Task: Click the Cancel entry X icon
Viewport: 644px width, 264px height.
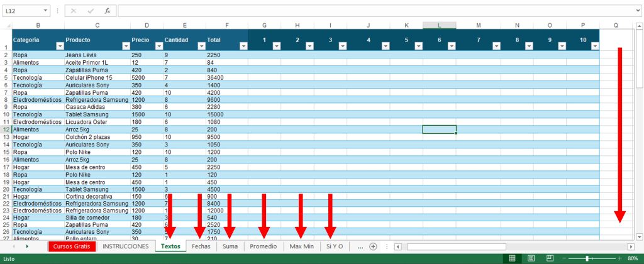Action: click(74, 11)
